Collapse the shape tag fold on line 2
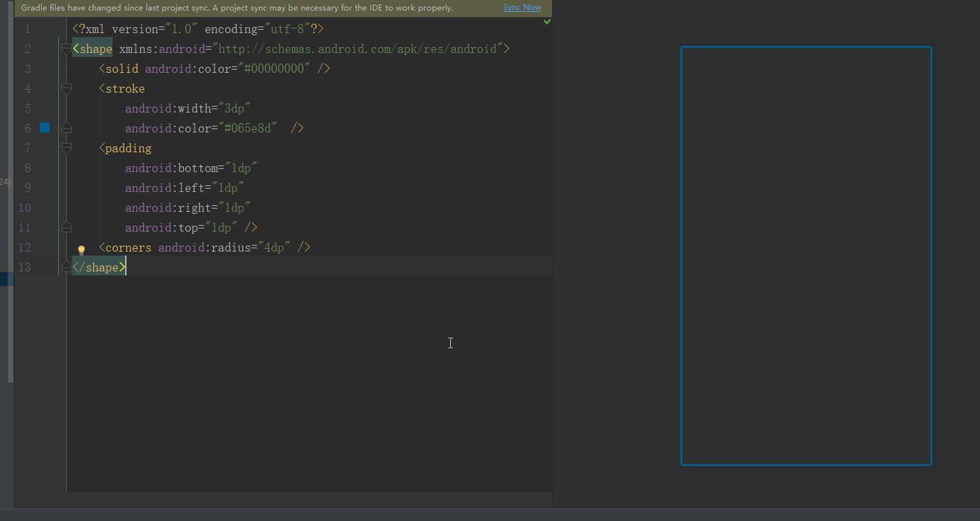Viewport: 980px width, 521px height. (66, 48)
